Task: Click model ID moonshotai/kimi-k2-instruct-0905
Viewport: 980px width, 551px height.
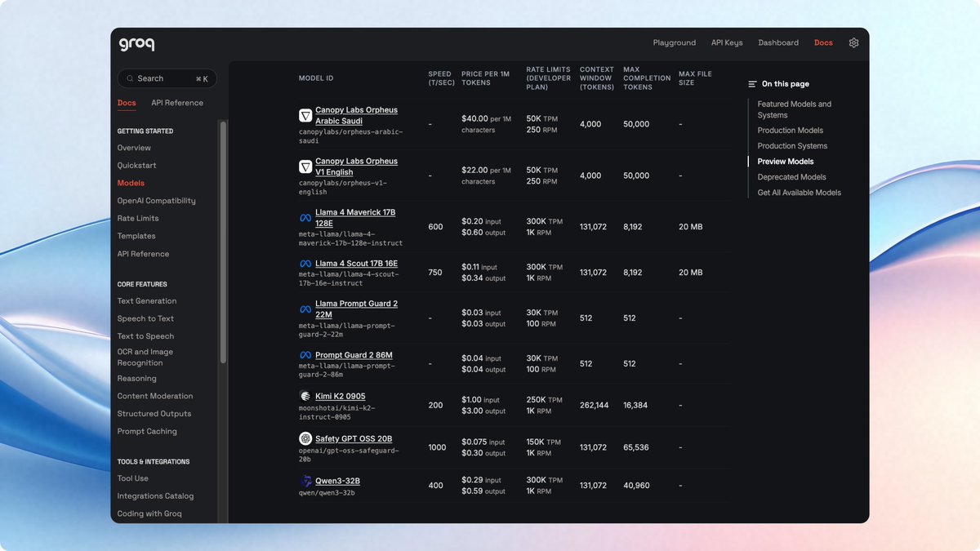Action: (337, 411)
